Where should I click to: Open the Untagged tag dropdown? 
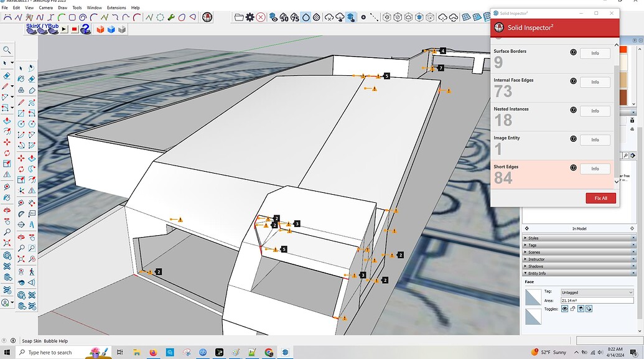tap(596, 292)
